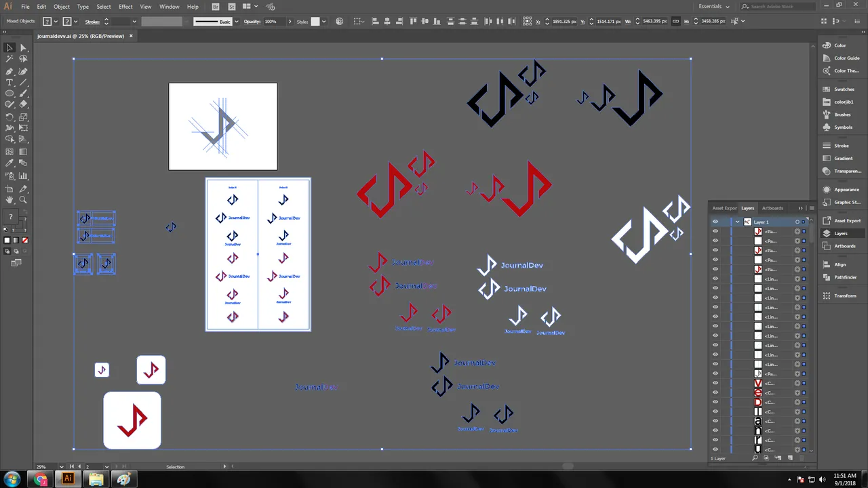Click the Style swatch in control bar
The image size is (868, 488).
(x=315, y=22)
